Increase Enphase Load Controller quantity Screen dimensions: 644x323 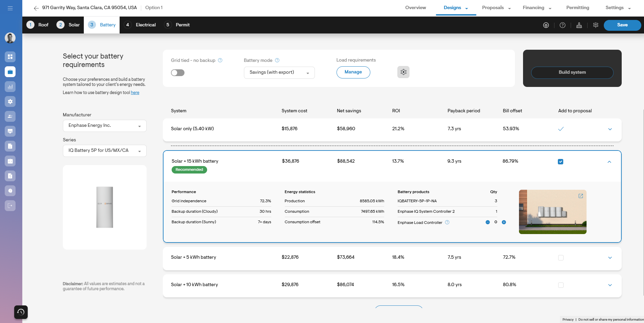point(504,222)
